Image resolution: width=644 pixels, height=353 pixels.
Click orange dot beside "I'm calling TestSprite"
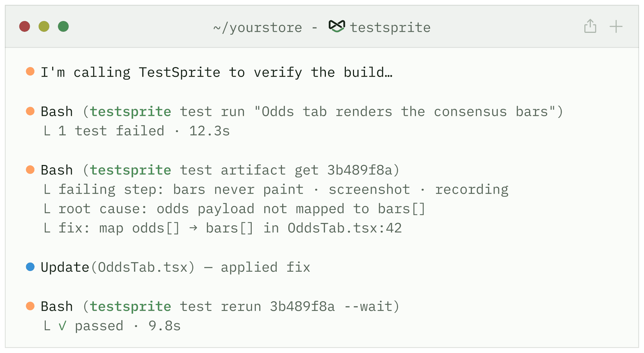tap(30, 71)
